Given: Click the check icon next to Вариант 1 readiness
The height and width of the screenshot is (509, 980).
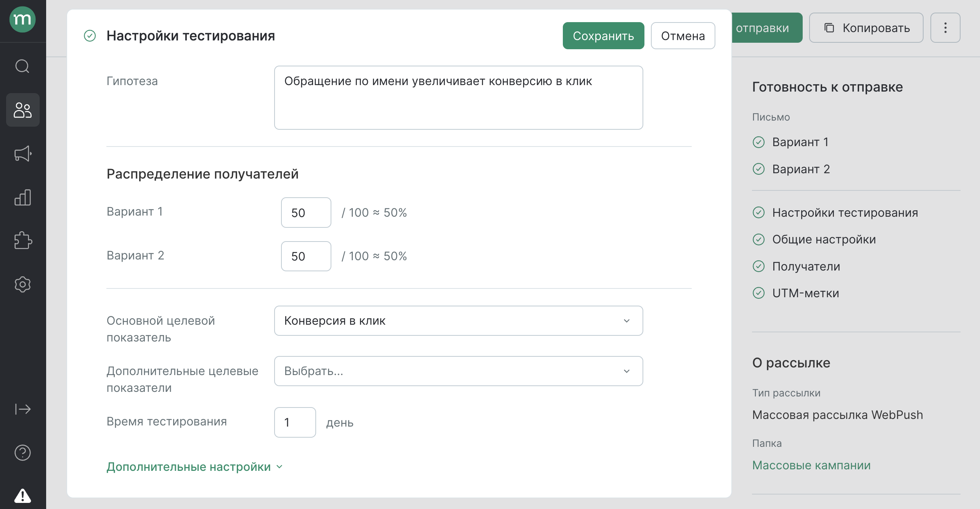Looking at the screenshot, I should click(758, 142).
